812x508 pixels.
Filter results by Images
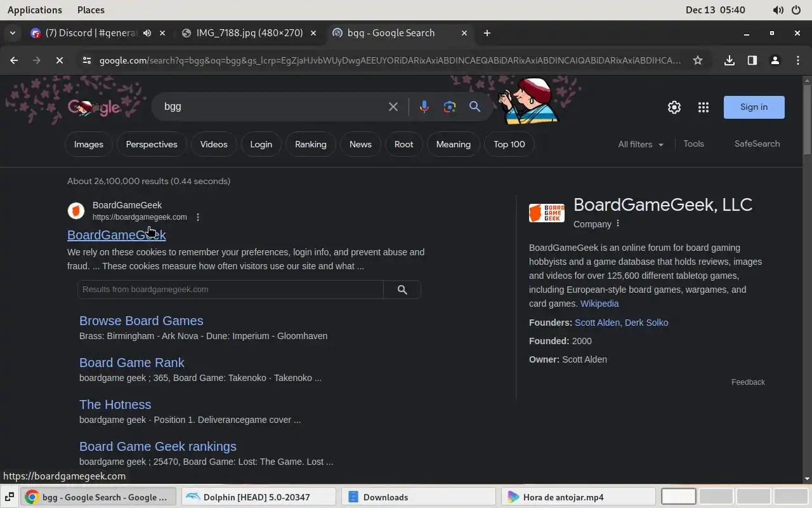point(89,144)
